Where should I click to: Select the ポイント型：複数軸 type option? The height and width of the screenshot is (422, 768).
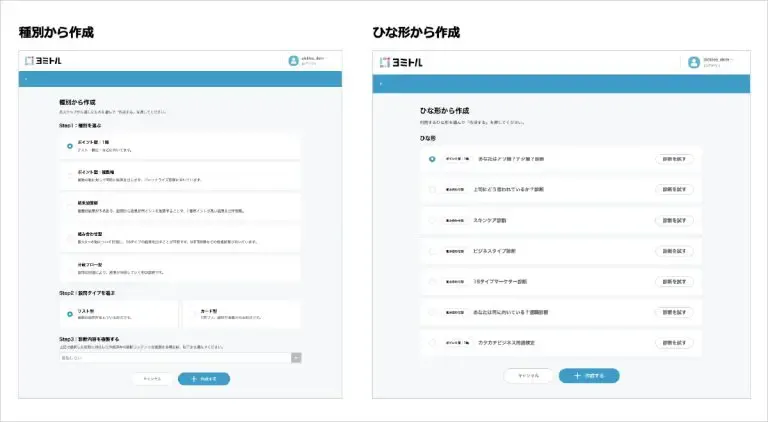tap(180, 176)
